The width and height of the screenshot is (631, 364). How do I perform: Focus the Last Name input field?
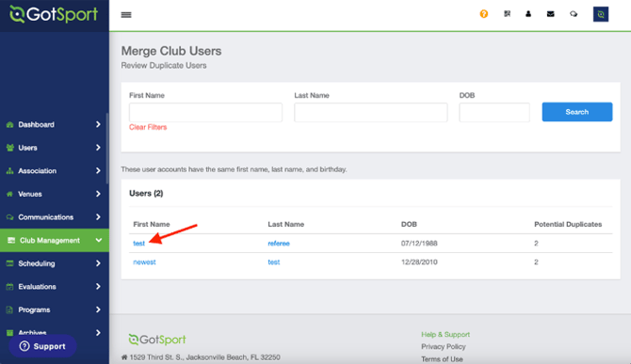[x=371, y=112]
